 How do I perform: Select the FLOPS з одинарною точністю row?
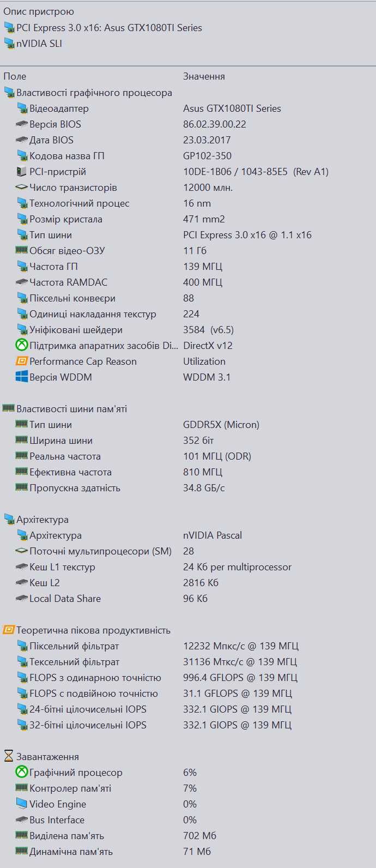coord(188,678)
